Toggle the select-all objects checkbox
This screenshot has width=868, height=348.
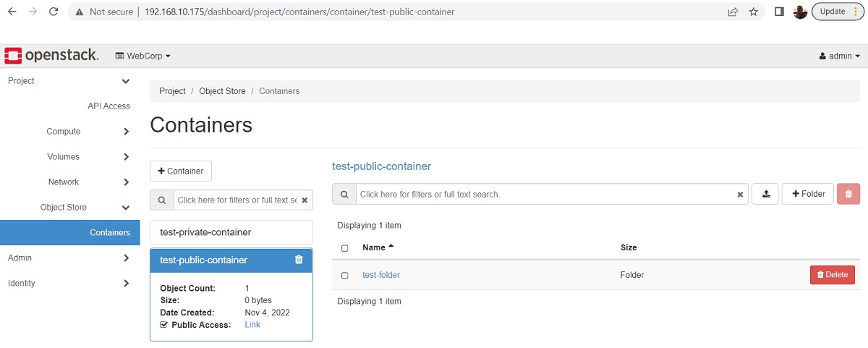[x=345, y=248]
